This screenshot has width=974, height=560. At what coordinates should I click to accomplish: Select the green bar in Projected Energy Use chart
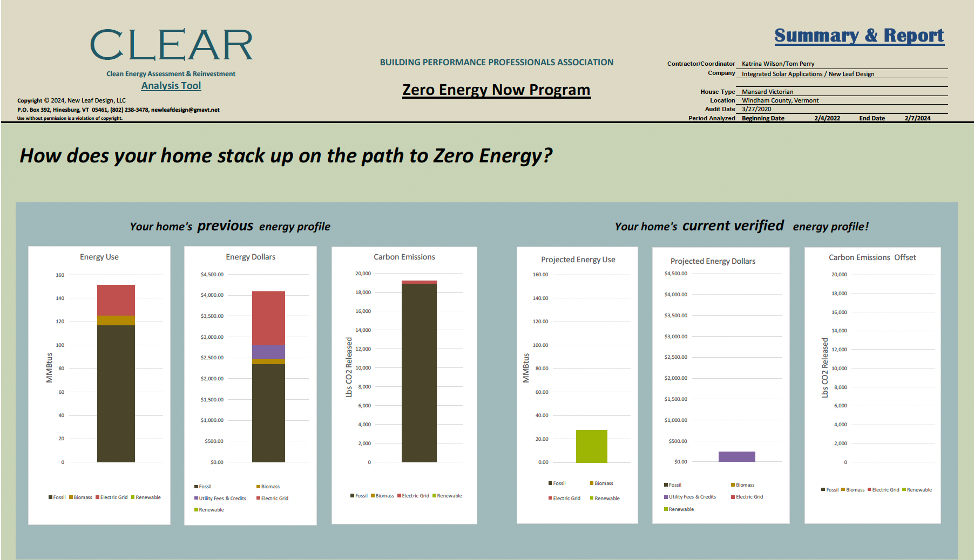coord(592,445)
